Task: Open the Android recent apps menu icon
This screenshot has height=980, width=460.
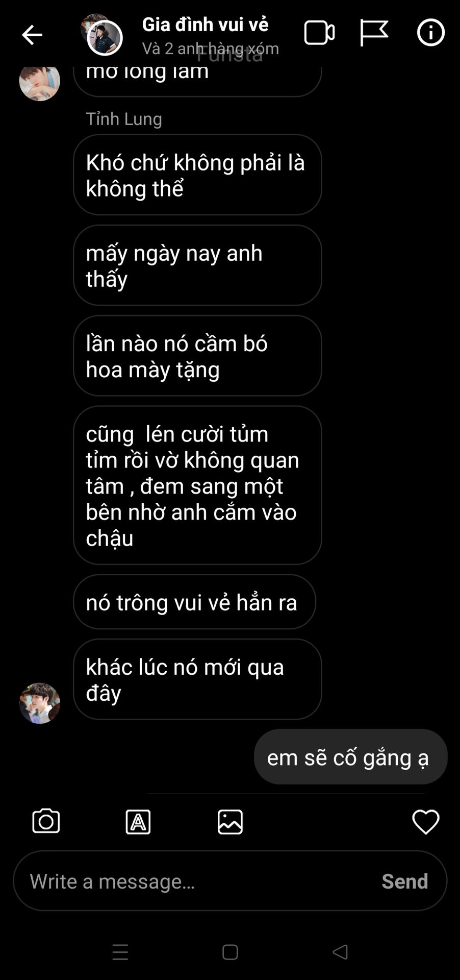Action: pyautogui.click(x=120, y=952)
